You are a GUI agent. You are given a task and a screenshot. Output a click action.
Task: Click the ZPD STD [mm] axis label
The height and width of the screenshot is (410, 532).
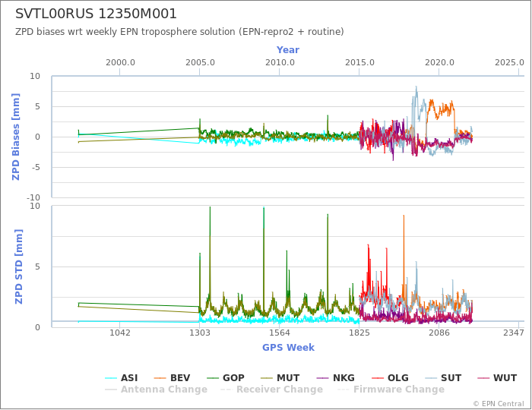(19, 266)
